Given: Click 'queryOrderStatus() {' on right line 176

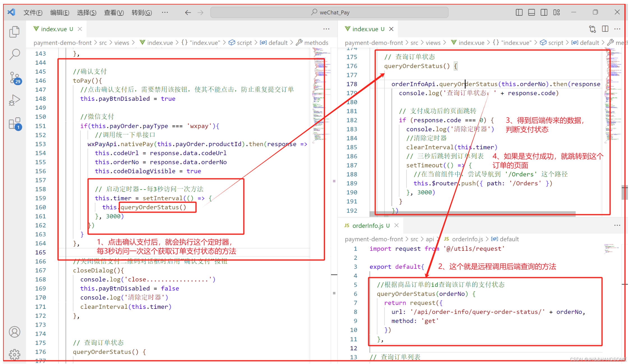Looking at the screenshot, I should click(x=421, y=66).
